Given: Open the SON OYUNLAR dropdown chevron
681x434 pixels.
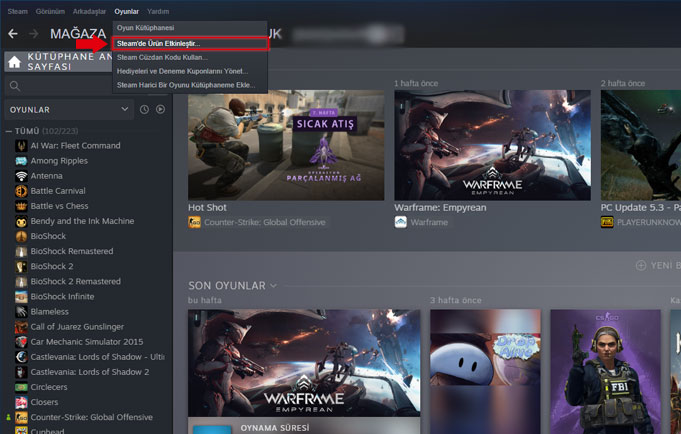Looking at the screenshot, I should click(273, 286).
